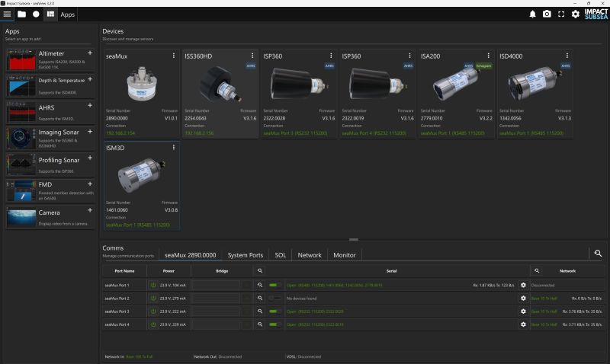Add the Depth & Temperature app
Viewport: 610px width, 364px height.
pos(90,79)
